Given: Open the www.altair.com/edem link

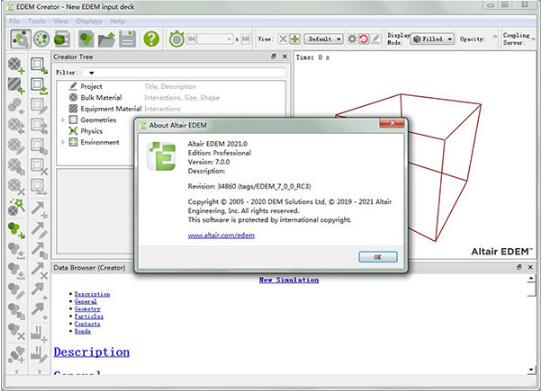Looking at the screenshot, I should pyautogui.click(x=221, y=235).
